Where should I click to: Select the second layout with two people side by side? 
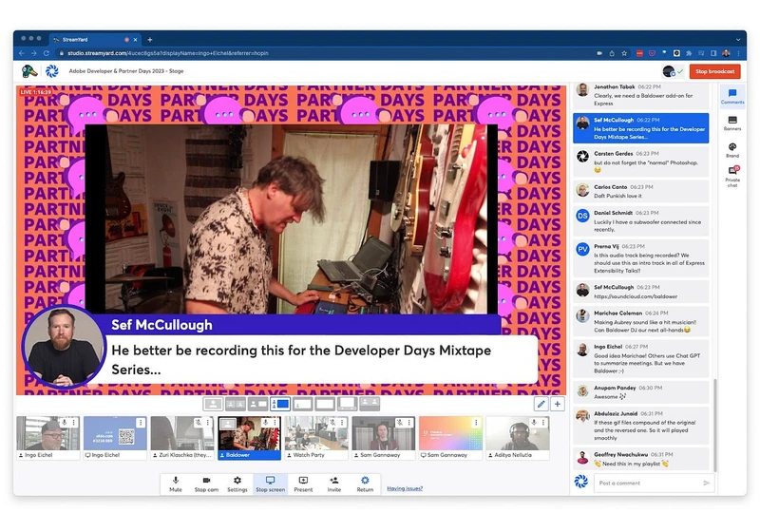[x=236, y=404]
